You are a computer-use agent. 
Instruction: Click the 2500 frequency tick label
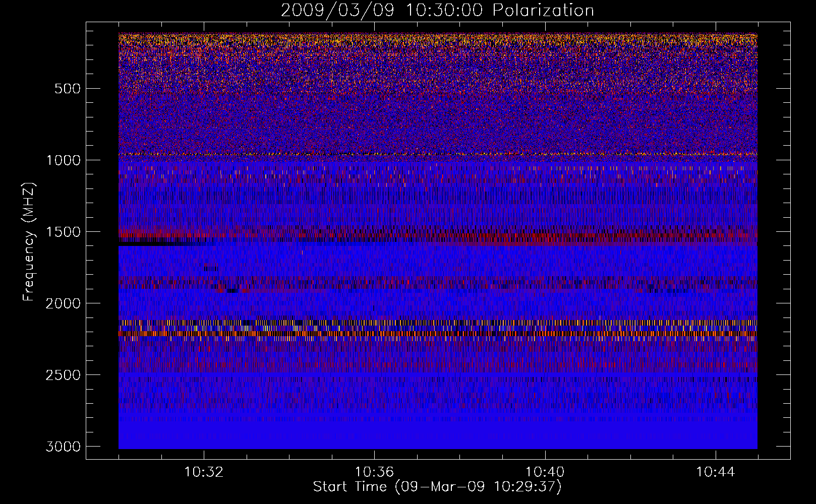coord(63,375)
